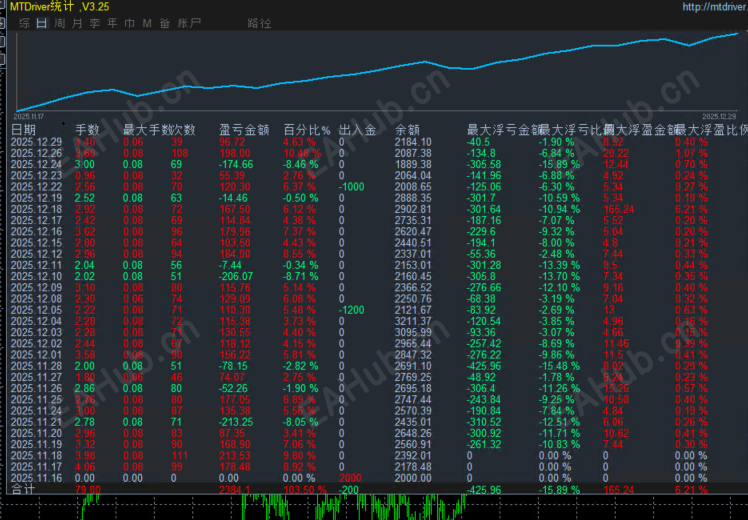
Task: Click the balance value 1889.38
Action: tap(413, 165)
